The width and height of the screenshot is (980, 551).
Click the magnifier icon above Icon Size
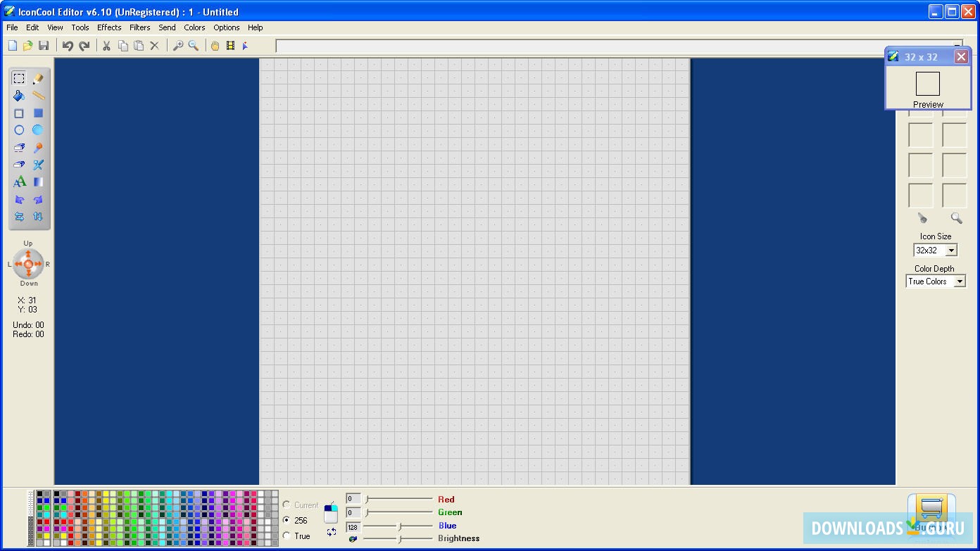(x=956, y=218)
